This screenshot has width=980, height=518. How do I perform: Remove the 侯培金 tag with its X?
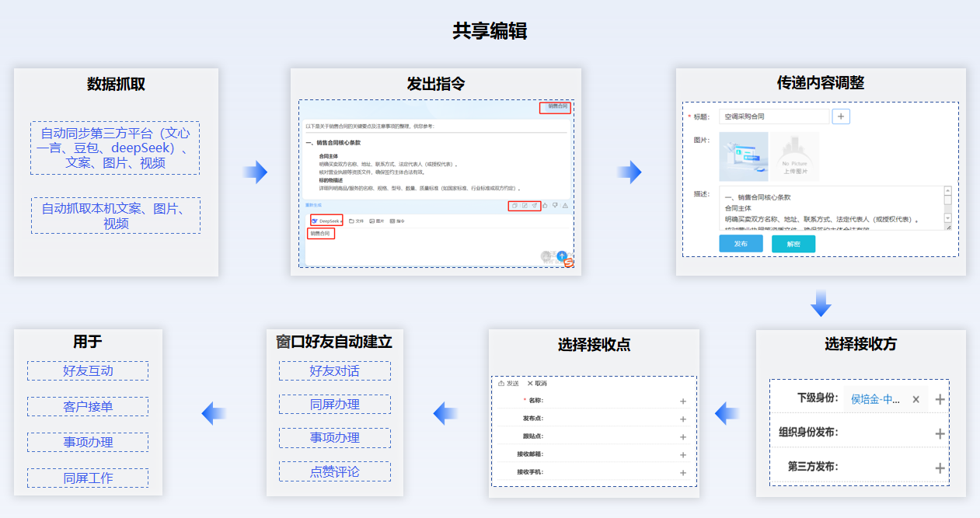pos(915,399)
